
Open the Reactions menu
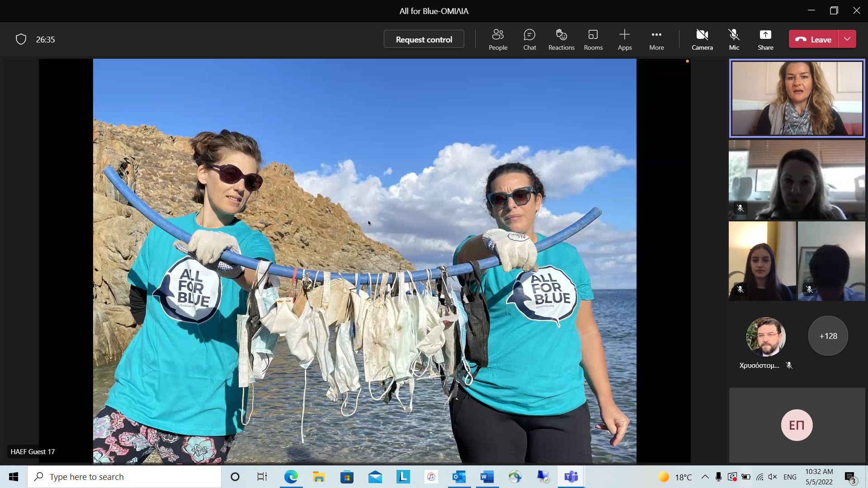point(561,39)
